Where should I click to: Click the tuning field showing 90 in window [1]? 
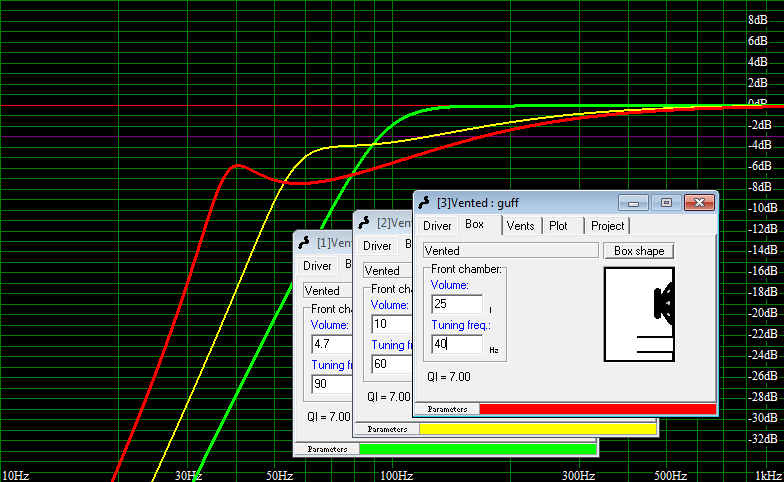[x=332, y=384]
